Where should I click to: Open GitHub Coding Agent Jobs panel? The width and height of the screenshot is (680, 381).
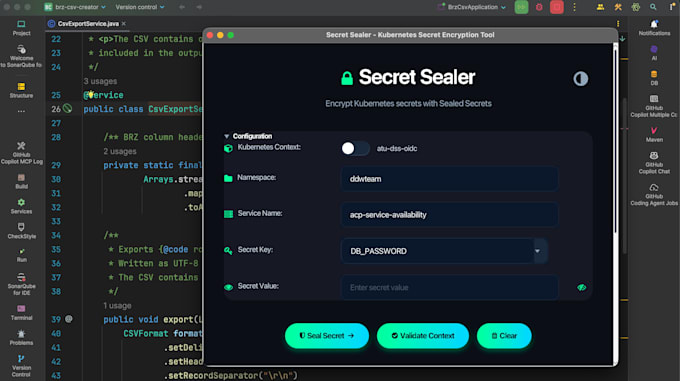(x=654, y=194)
